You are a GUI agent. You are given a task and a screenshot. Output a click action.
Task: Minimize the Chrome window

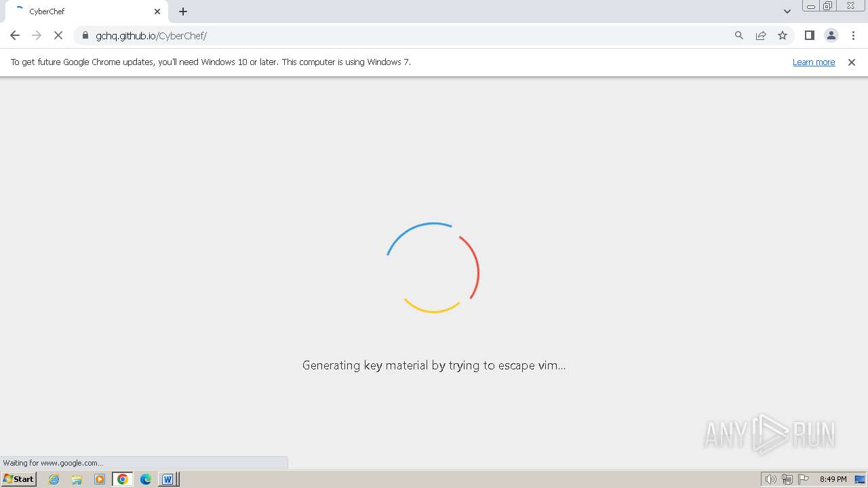tap(811, 6)
